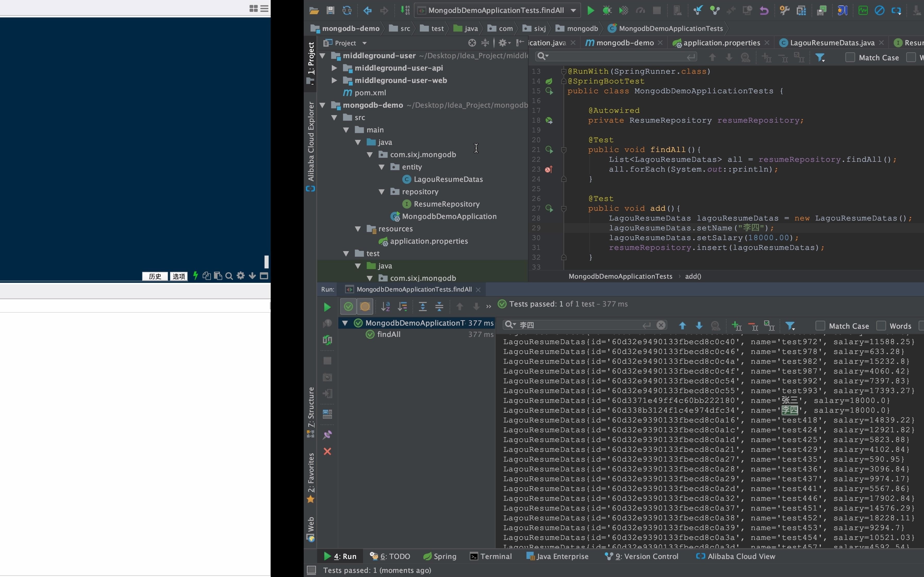Enable Words checkbox in console search
Screen dimensions: 924x577
(881, 326)
